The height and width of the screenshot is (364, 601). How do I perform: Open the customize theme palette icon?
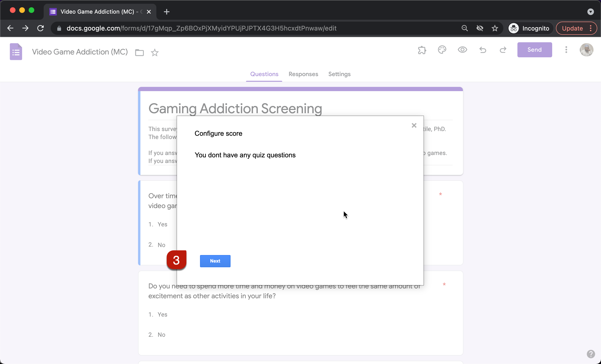coord(442,50)
